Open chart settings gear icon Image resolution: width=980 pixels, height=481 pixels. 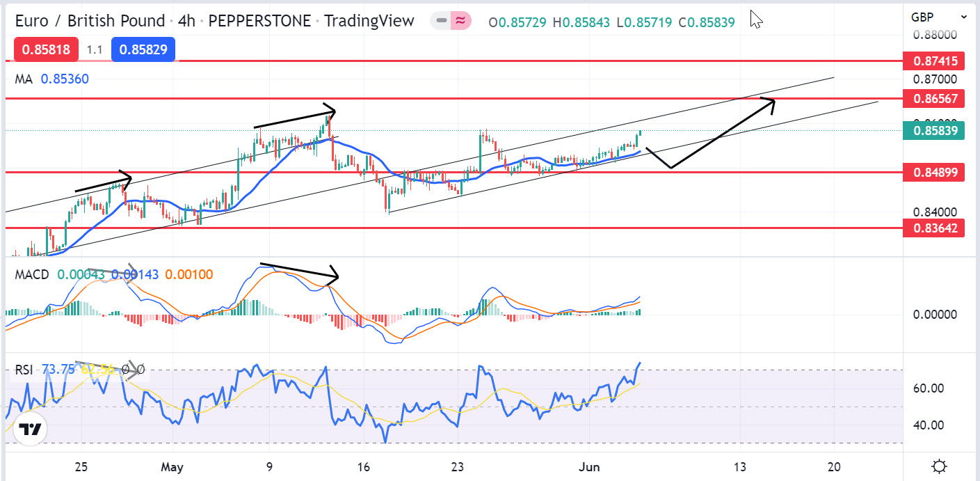click(940, 466)
